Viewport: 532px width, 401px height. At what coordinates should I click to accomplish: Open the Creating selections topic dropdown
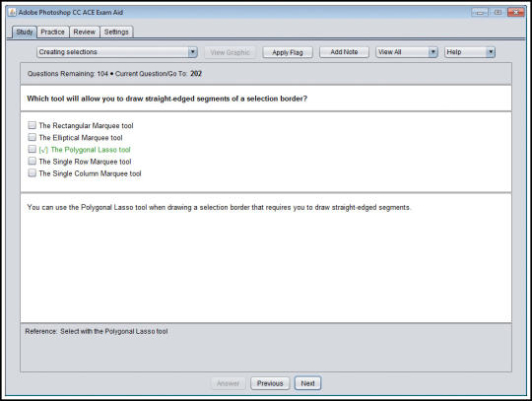coord(116,52)
